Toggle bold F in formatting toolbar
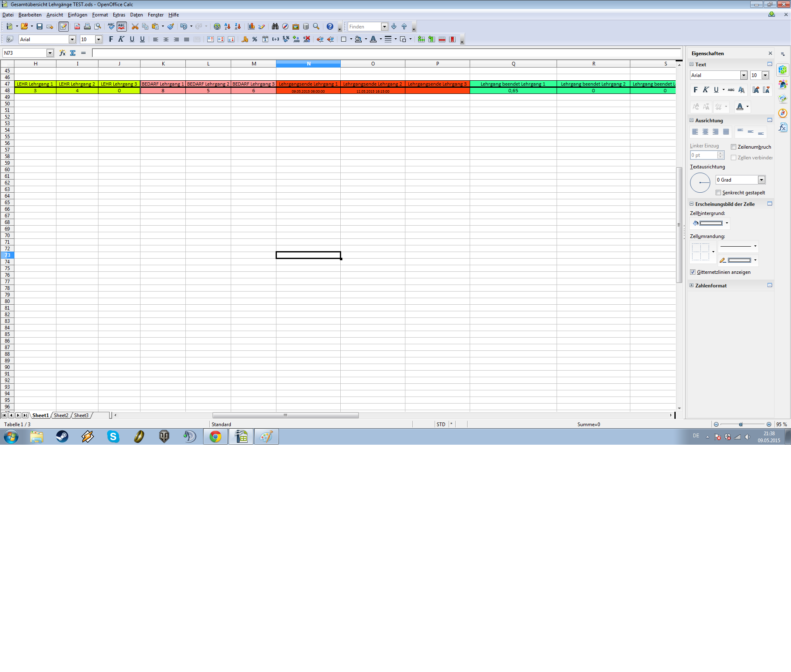Image resolution: width=791 pixels, height=672 pixels. tap(111, 40)
